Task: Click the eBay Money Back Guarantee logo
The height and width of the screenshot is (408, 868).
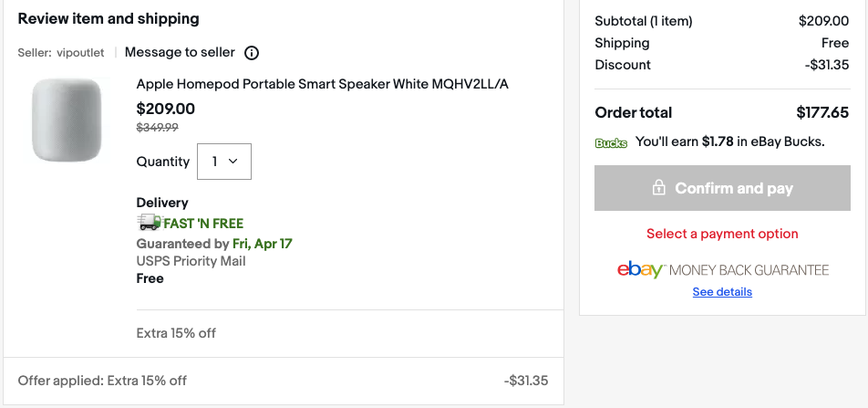Action: (722, 270)
